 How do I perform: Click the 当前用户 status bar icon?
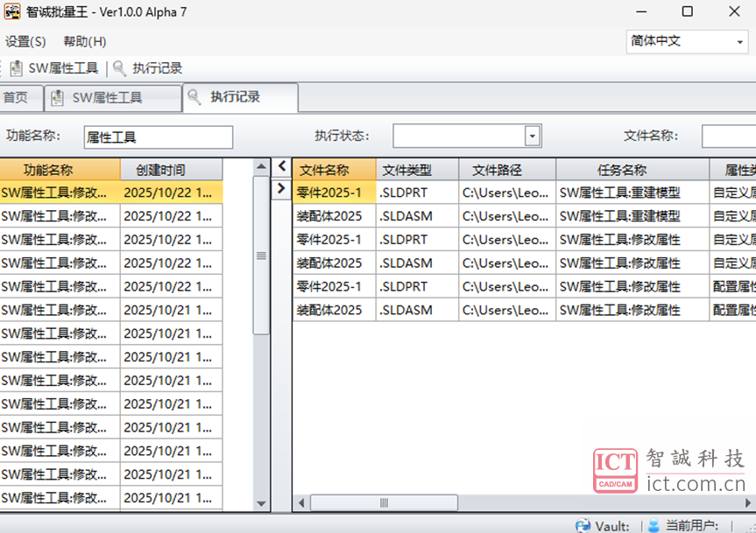[x=654, y=525]
